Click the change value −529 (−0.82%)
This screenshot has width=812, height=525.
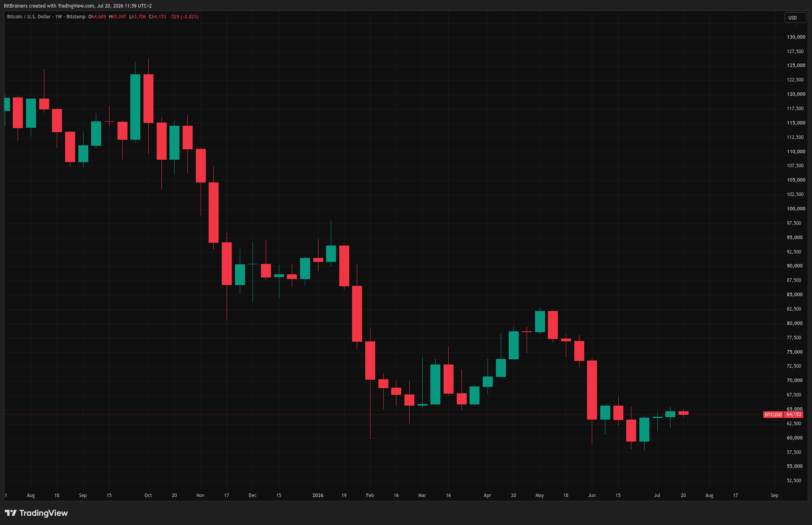coord(184,17)
